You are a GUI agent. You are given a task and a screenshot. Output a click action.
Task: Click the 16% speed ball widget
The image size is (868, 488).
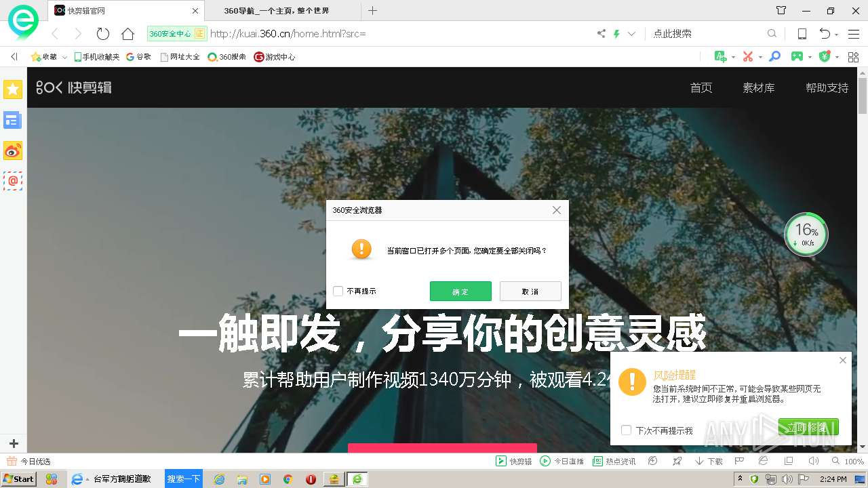pyautogui.click(x=806, y=235)
